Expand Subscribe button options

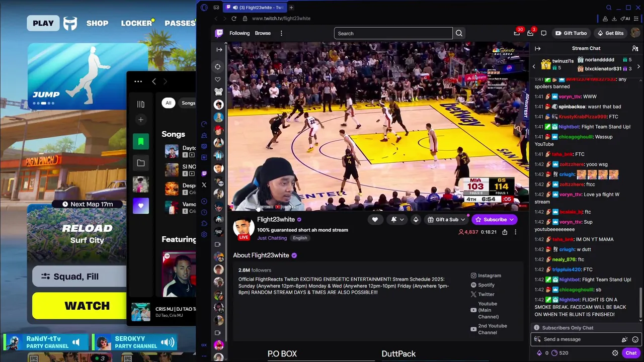(511, 220)
